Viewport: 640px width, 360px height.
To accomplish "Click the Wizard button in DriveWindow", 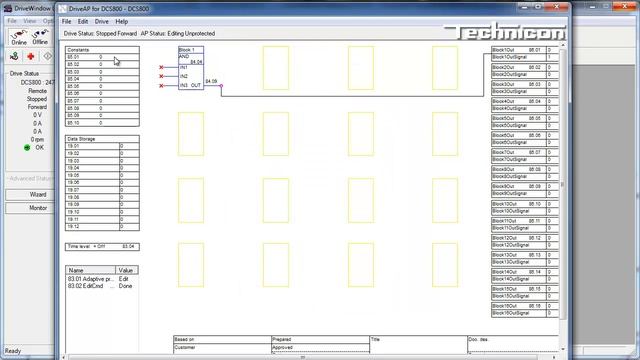I will click(x=30, y=195).
